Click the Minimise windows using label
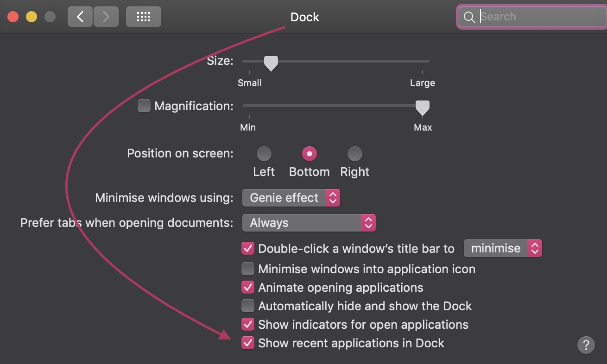This screenshot has width=607, height=364. coord(164,198)
